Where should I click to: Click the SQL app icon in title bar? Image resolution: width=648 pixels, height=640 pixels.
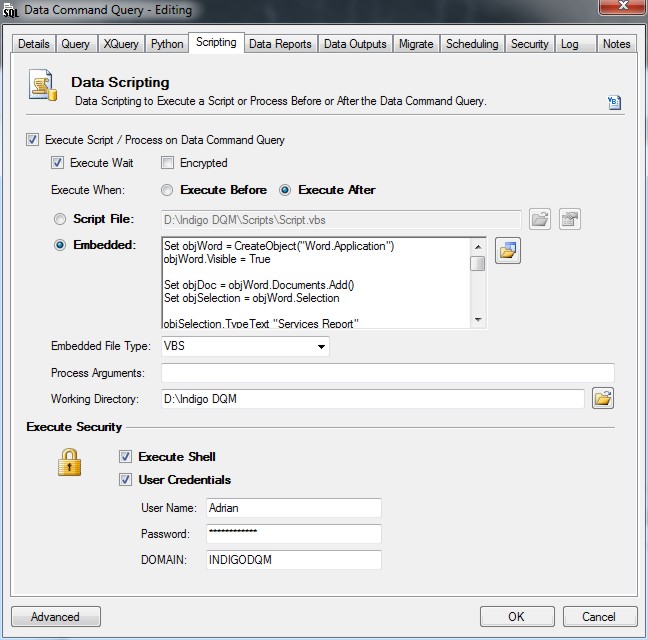click(x=12, y=10)
